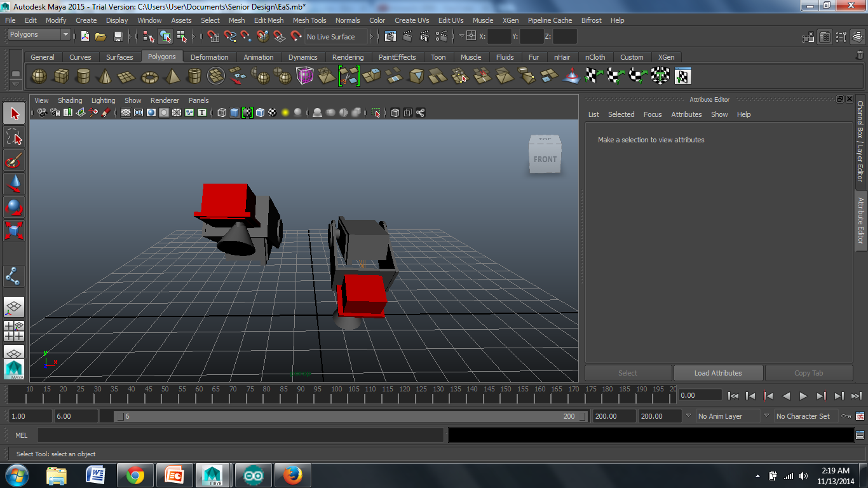Image resolution: width=868 pixels, height=488 pixels.
Task: Select the Rotate tool
Action: (14, 207)
